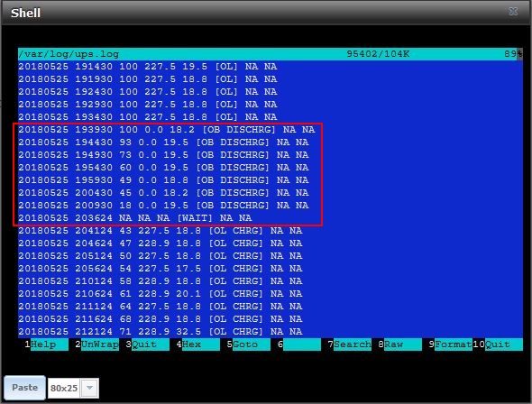Click log line with time 212124
This screenshot has height=404, width=532.
click(x=161, y=332)
